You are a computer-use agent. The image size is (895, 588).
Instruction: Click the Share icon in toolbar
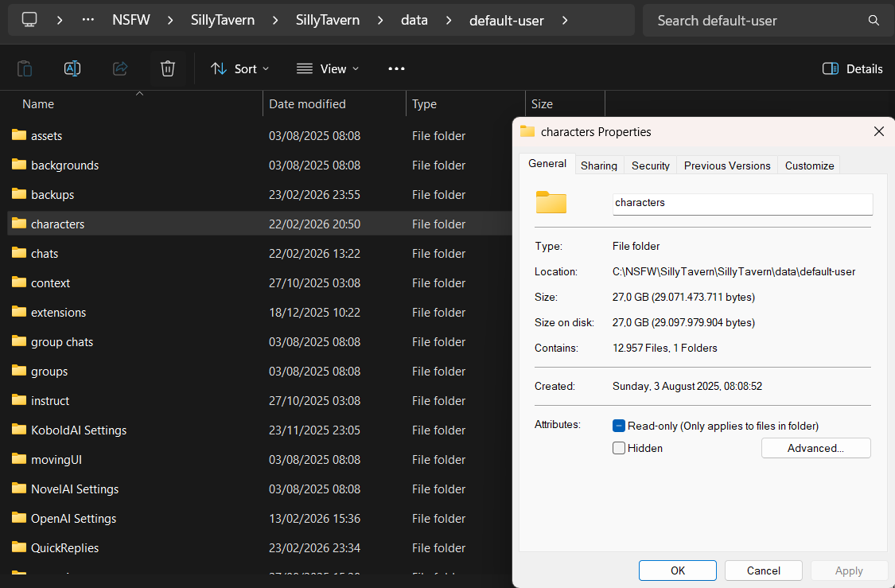pyautogui.click(x=120, y=68)
